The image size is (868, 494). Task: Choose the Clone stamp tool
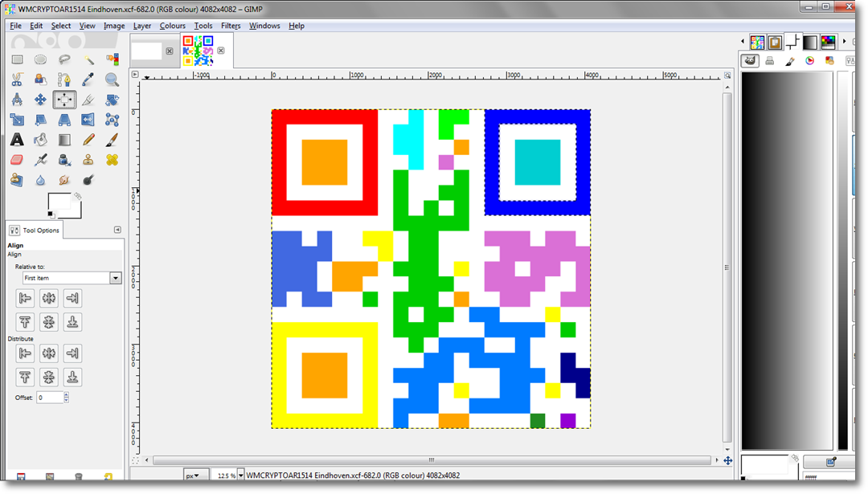tap(88, 160)
